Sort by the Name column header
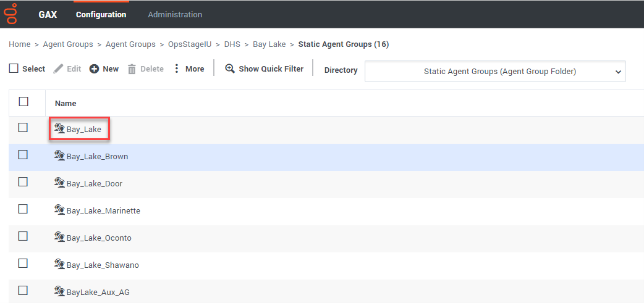 click(66, 104)
